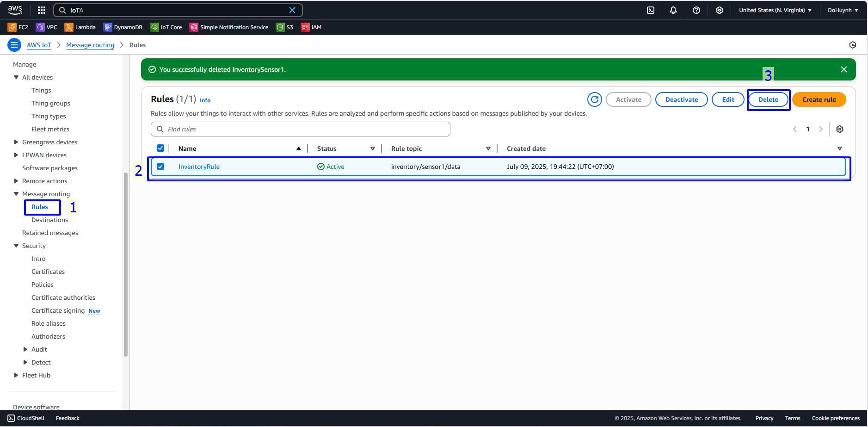Open the AWS services grid menu
The width and height of the screenshot is (868, 427).
[41, 10]
